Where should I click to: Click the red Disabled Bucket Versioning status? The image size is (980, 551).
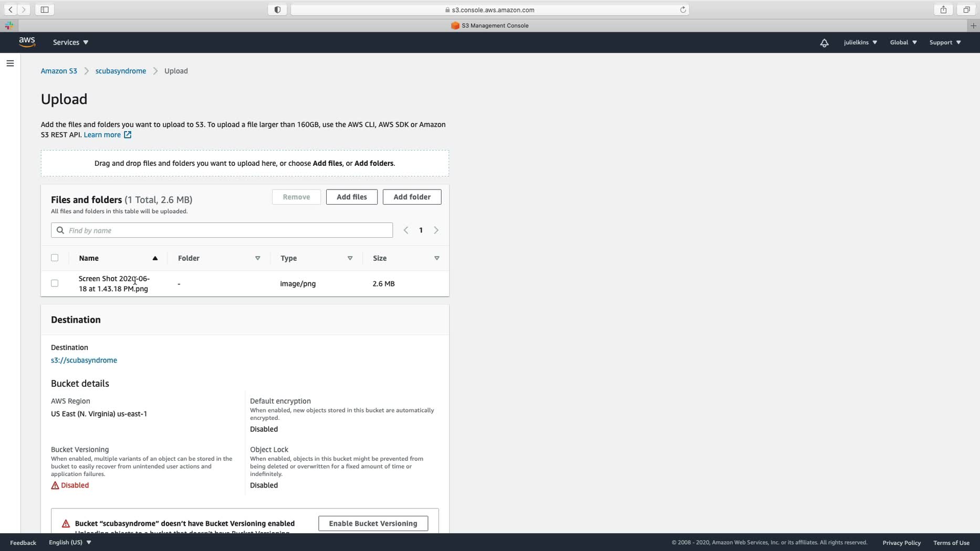click(75, 485)
